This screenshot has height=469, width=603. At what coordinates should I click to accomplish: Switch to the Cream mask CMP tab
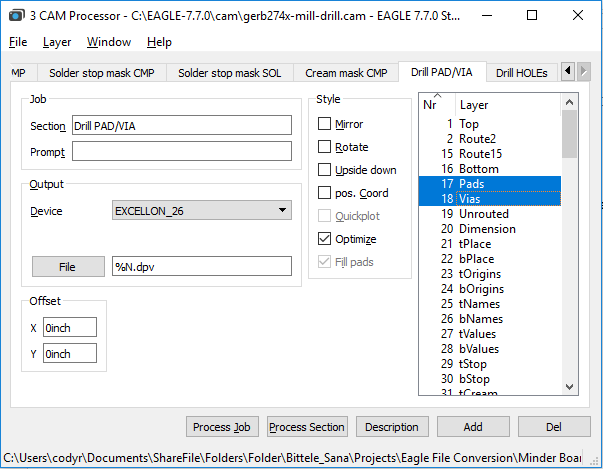click(x=346, y=73)
